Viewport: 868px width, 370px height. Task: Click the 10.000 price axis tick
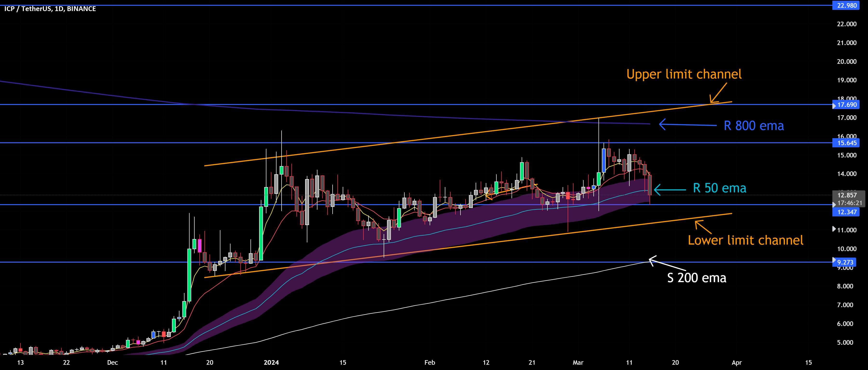coord(847,249)
